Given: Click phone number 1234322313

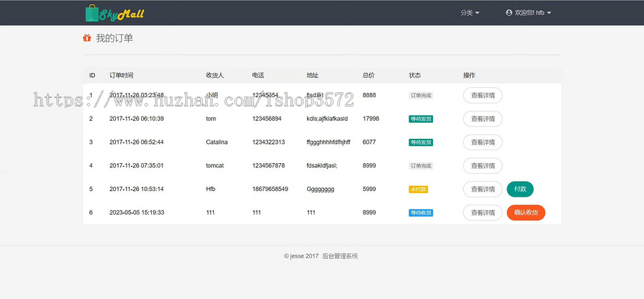Looking at the screenshot, I should point(268,142).
